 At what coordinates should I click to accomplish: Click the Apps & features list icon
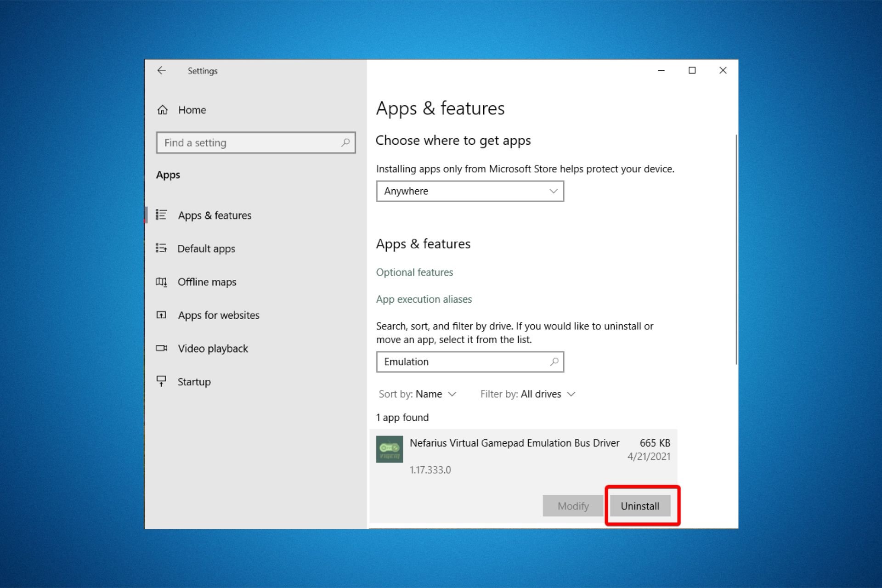[x=161, y=215]
